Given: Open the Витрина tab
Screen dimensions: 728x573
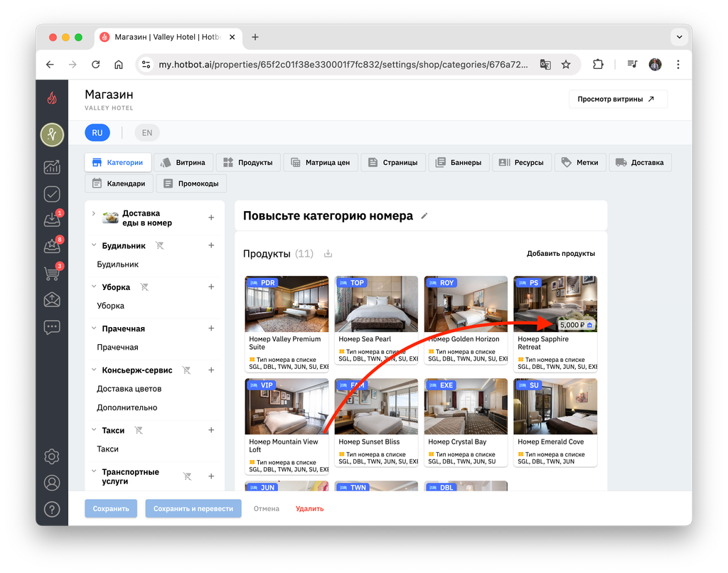Looking at the screenshot, I should pos(183,163).
